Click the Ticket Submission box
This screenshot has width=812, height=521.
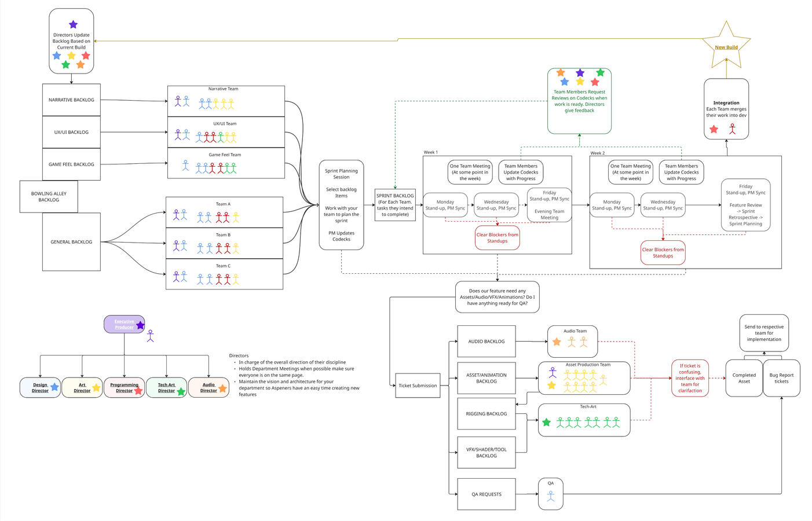click(x=418, y=386)
